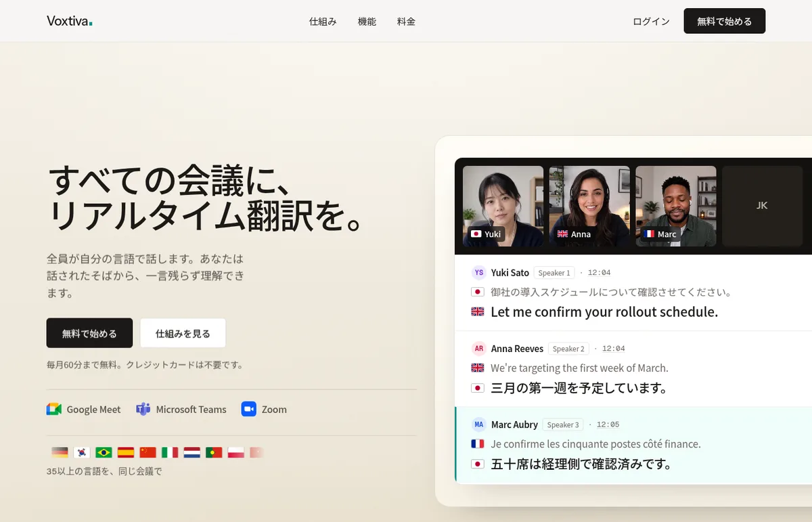
Task: Click the Japanese flag beside 三月の第一週を予定しています
Action: [x=478, y=389]
